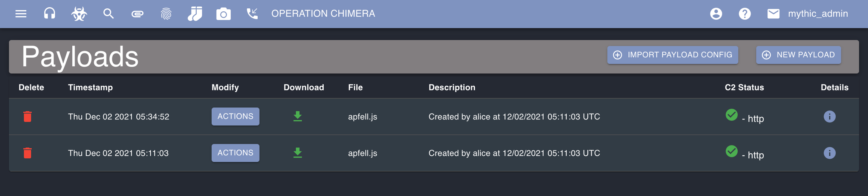Open the mail envelope icon

click(x=773, y=14)
